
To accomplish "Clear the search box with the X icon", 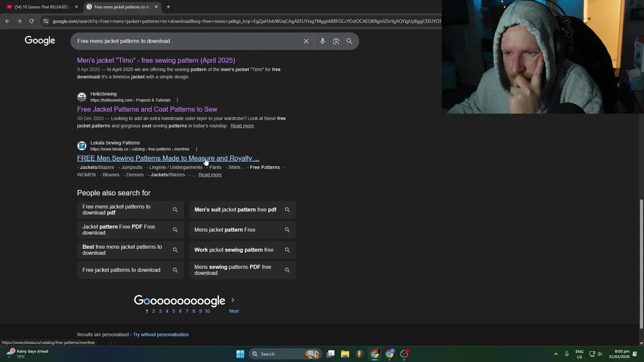I will [x=306, y=41].
